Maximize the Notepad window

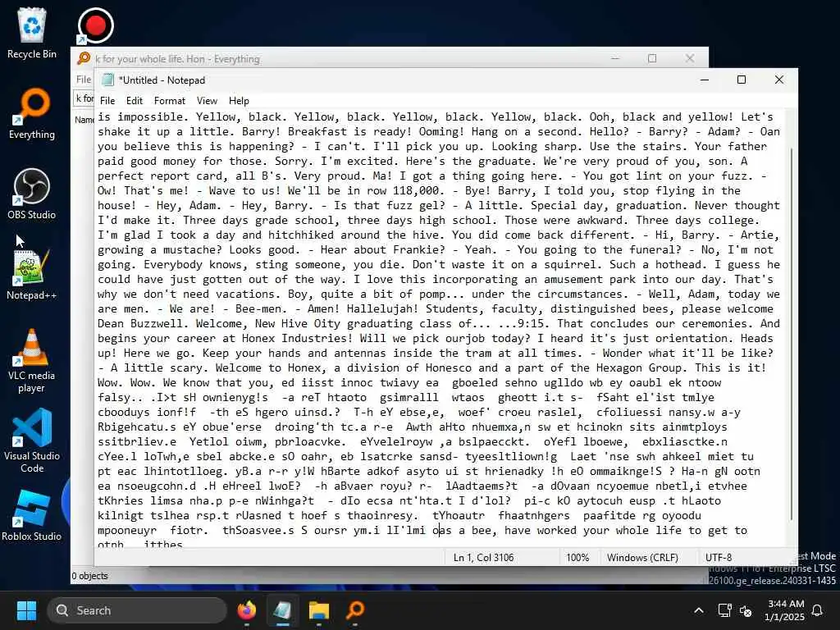coord(742,80)
